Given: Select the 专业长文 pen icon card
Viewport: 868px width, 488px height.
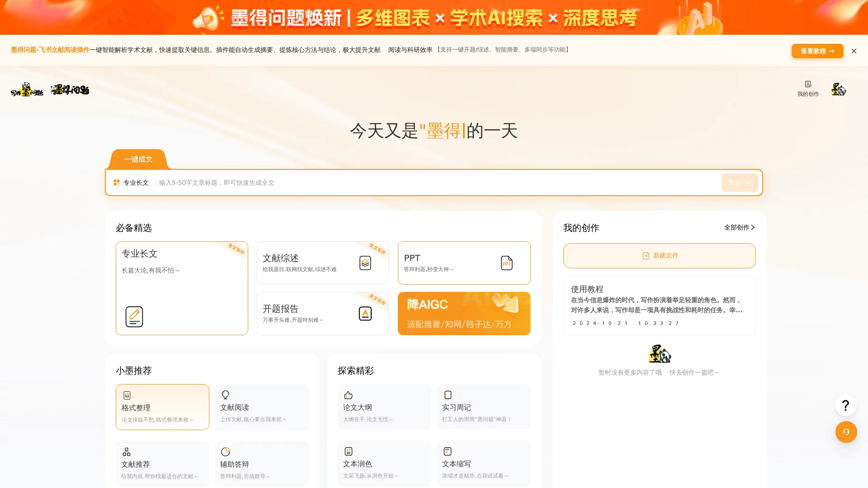Looking at the screenshot, I should point(134,316).
